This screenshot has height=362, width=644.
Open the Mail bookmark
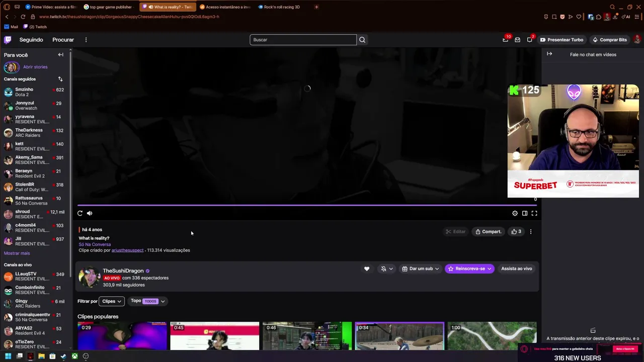coord(11,27)
